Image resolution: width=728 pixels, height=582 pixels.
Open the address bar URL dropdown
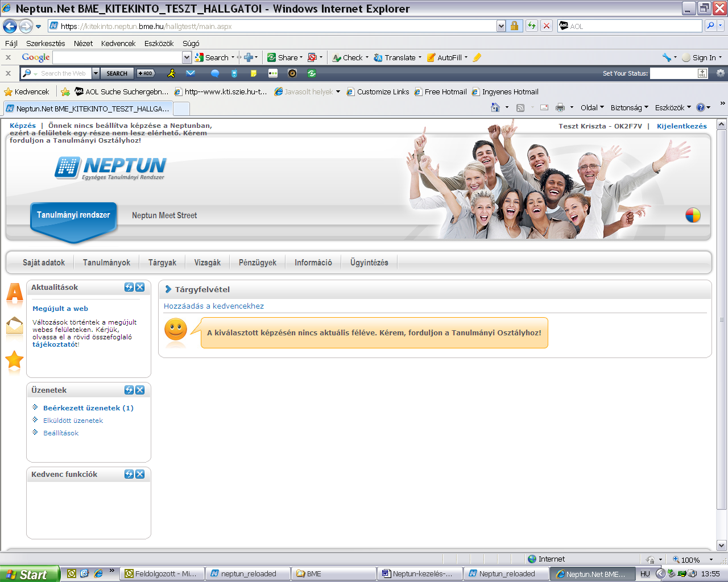[500, 26]
